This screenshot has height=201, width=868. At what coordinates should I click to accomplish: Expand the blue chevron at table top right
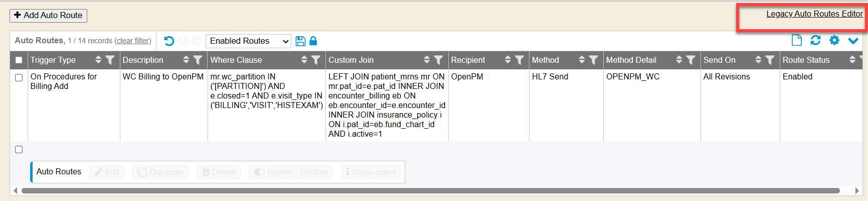click(853, 41)
